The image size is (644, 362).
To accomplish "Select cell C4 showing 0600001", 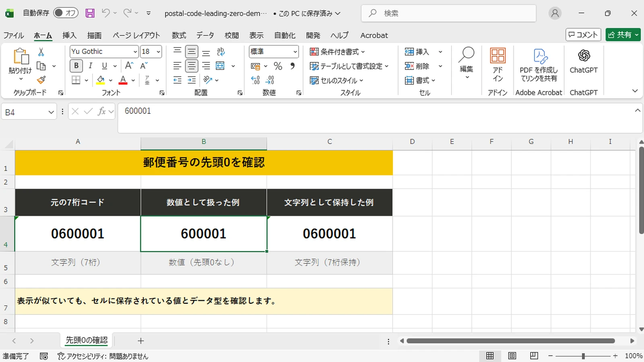I will [x=330, y=234].
